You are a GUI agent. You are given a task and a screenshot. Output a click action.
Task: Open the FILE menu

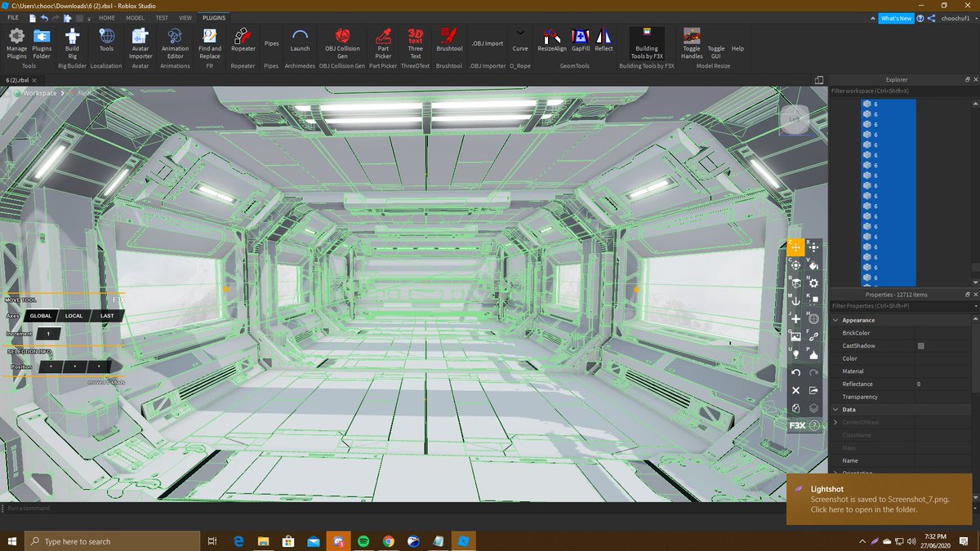pyautogui.click(x=13, y=17)
